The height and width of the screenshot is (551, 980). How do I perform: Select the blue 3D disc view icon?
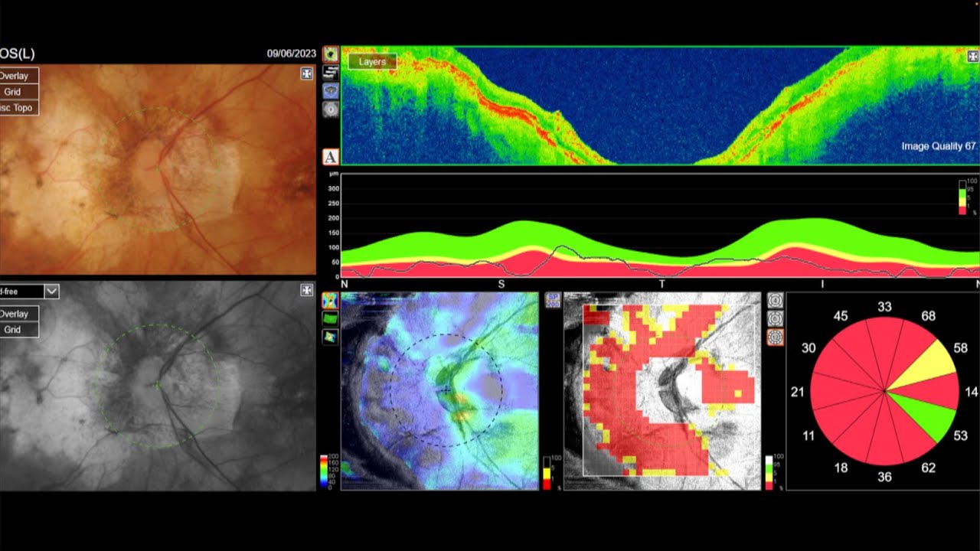click(331, 91)
